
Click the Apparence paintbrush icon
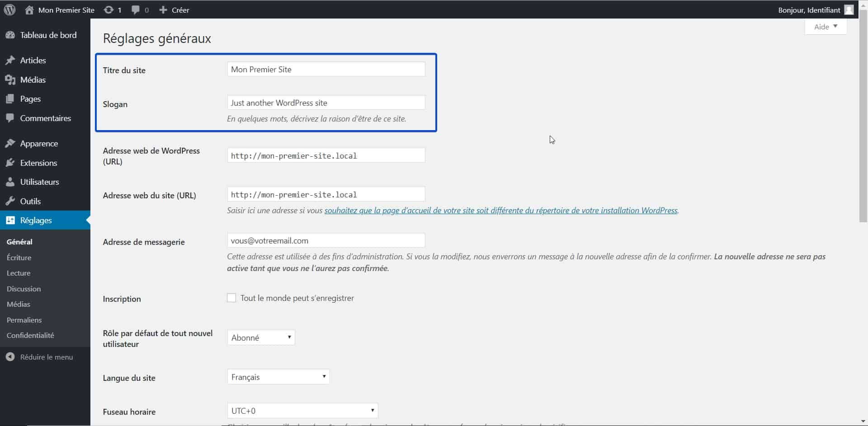coord(10,143)
